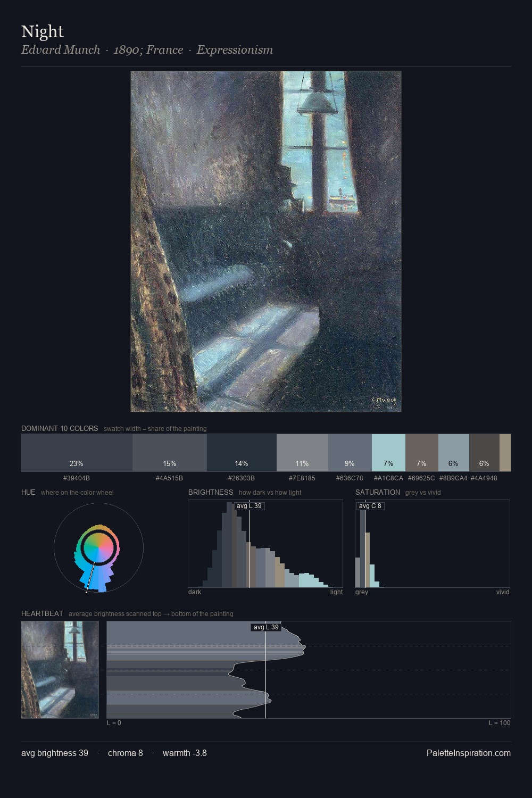
Task: Click the '1890; France' text
Action: tap(148, 50)
